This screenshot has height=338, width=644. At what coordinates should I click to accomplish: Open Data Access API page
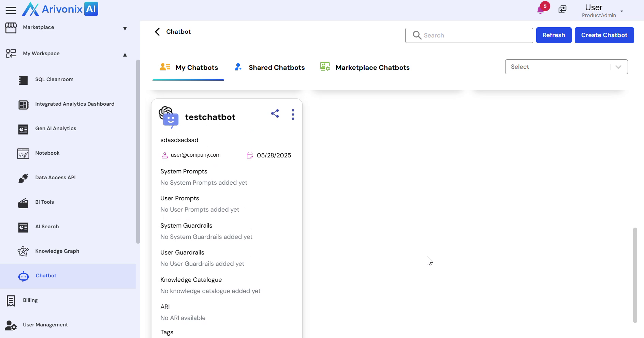(x=55, y=178)
